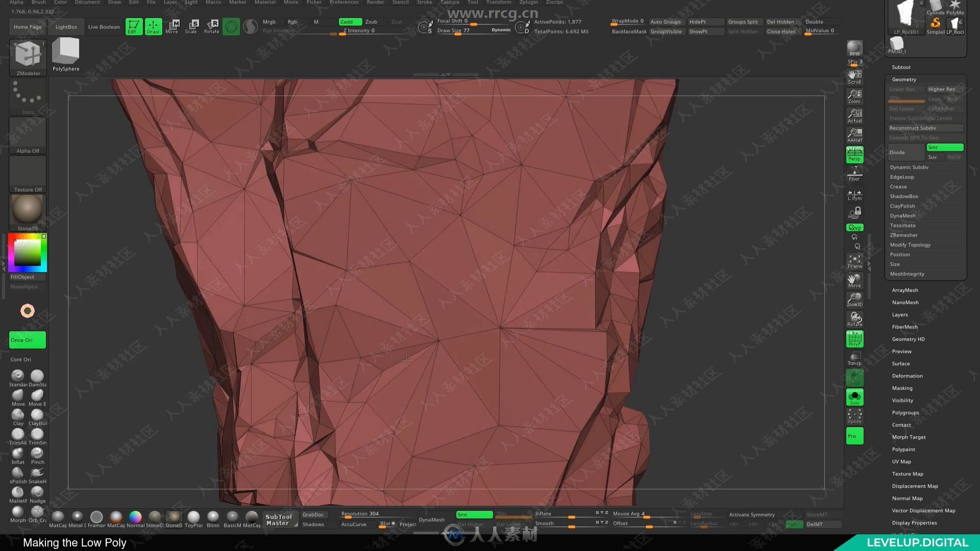Click the color picker square

(x=27, y=252)
